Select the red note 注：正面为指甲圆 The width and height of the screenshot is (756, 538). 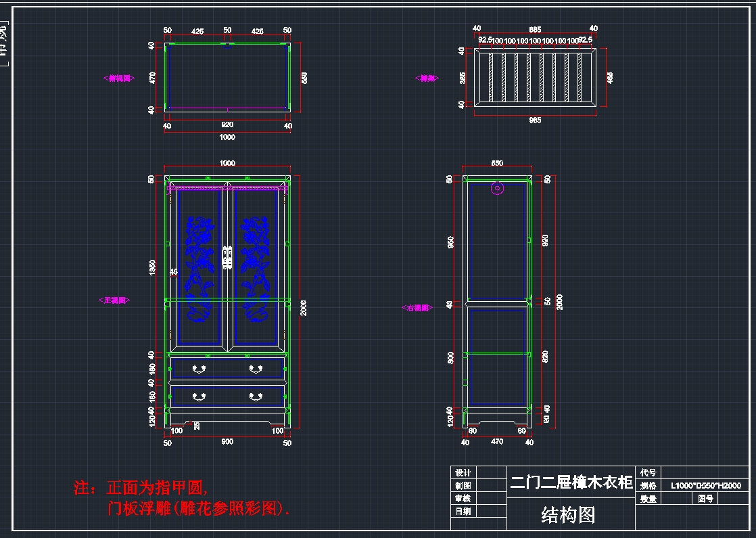tap(140, 488)
